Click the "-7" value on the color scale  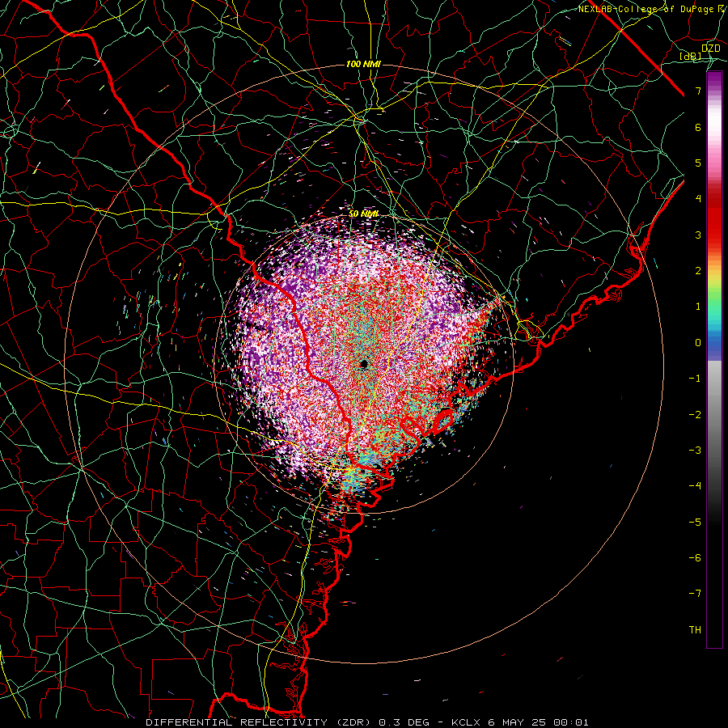[x=695, y=594]
